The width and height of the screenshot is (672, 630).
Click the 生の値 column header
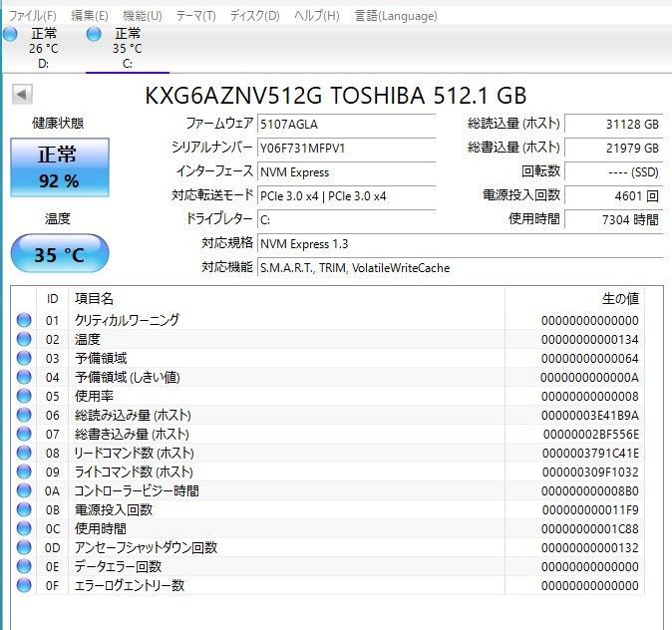point(574,299)
